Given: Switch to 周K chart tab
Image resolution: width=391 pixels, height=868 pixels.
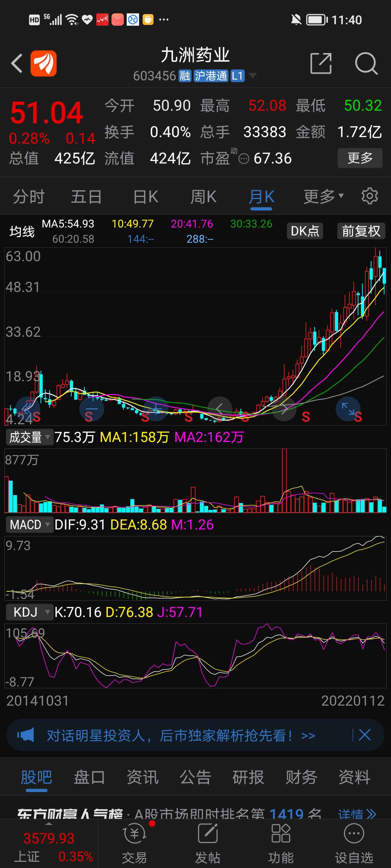Looking at the screenshot, I should (203, 197).
